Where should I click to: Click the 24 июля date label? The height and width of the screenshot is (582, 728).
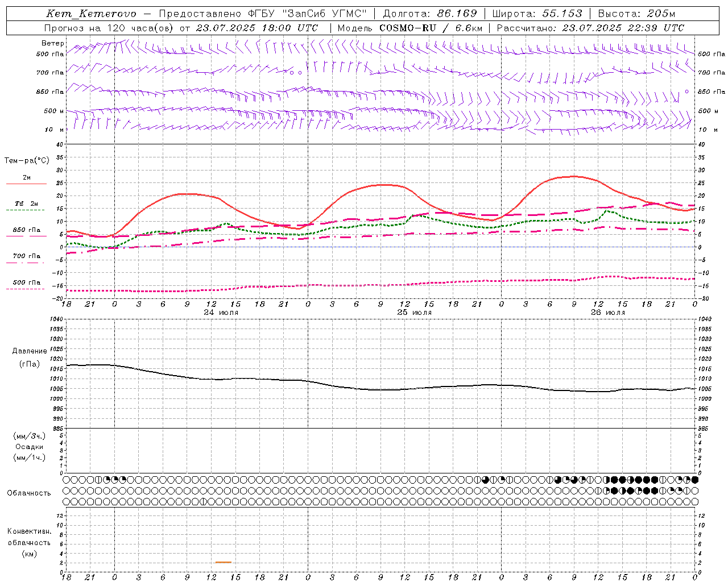[x=221, y=313]
